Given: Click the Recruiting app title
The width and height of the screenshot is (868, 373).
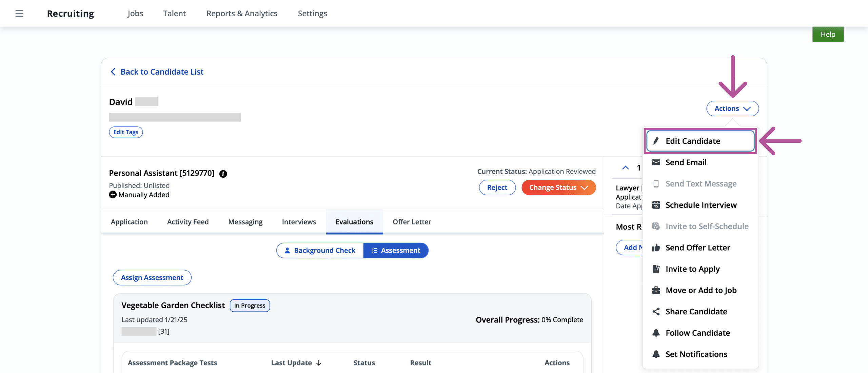Looking at the screenshot, I should tap(71, 14).
